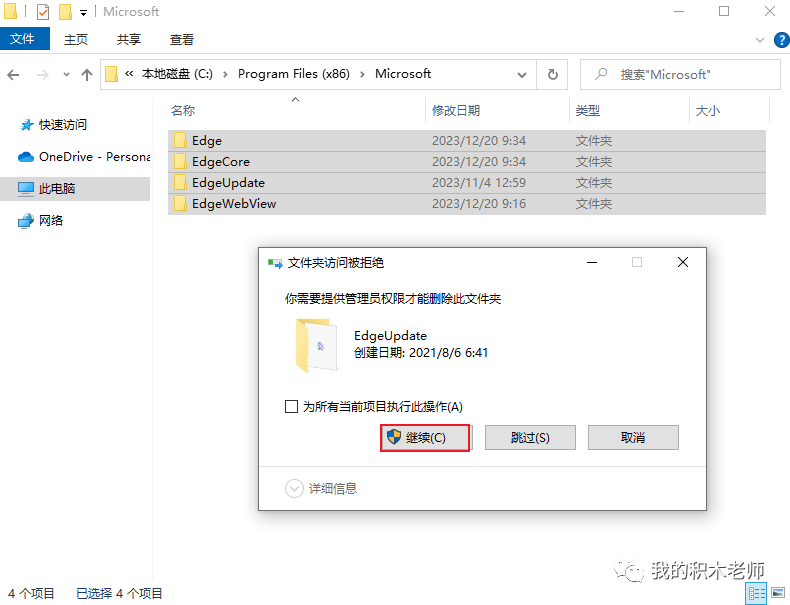
Task: Click the EdgeCore folder icon
Action: (180, 161)
